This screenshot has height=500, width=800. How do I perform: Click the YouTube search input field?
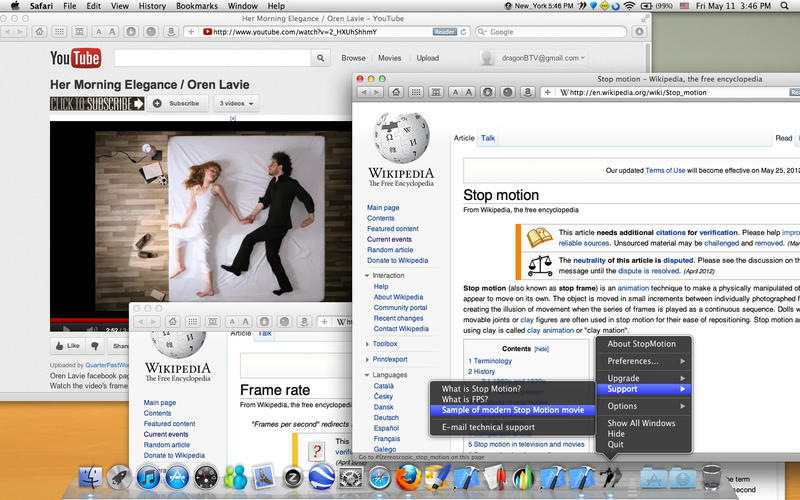tap(212, 58)
